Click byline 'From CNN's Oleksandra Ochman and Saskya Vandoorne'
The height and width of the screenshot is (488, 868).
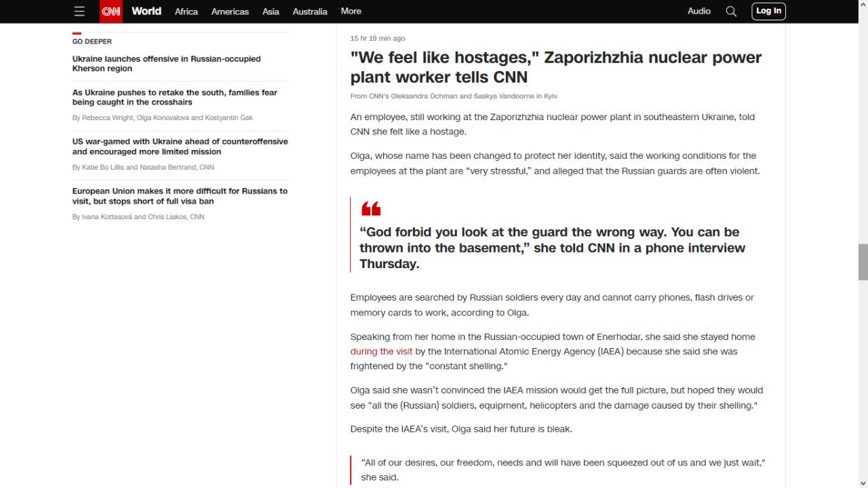click(454, 96)
